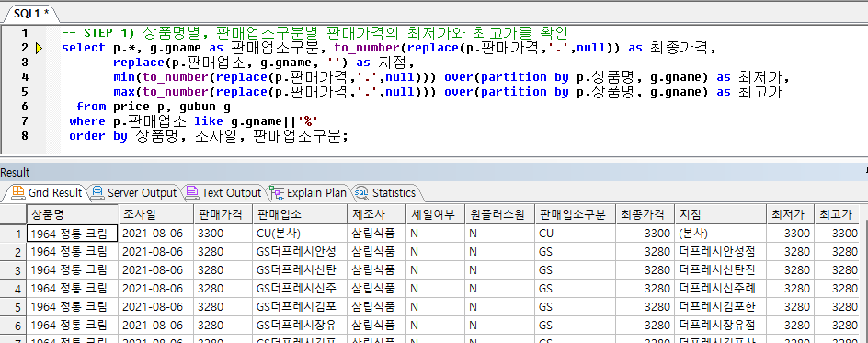Select row number 1 header
868x343 pixels.
[13, 234]
